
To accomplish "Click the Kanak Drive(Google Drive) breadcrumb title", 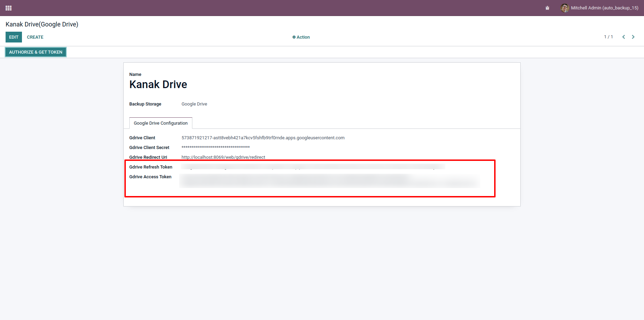I will pyautogui.click(x=42, y=24).
